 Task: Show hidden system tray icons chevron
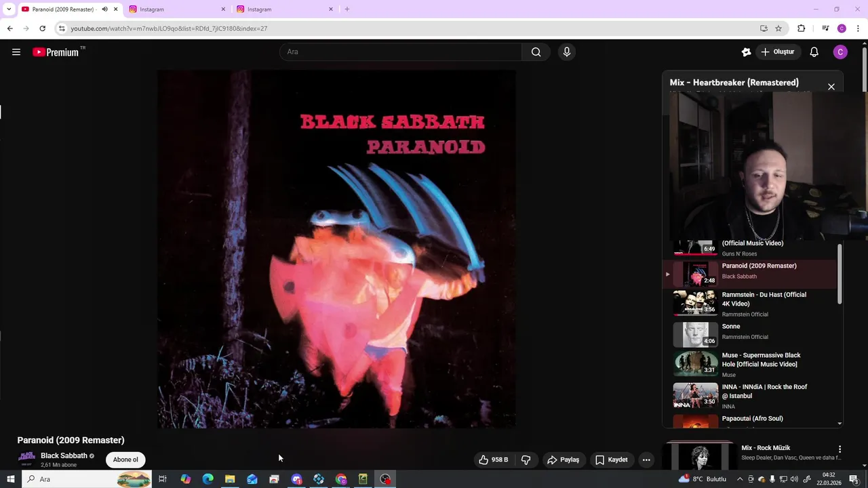point(740,479)
